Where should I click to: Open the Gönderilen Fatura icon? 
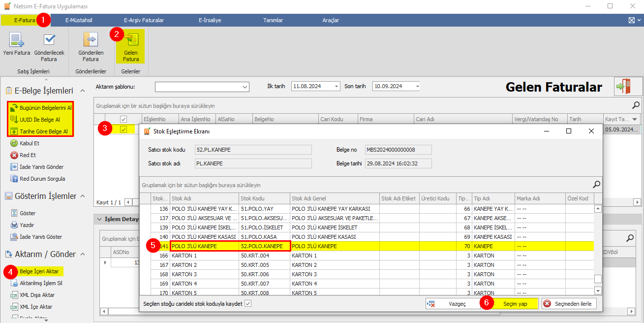point(91,40)
